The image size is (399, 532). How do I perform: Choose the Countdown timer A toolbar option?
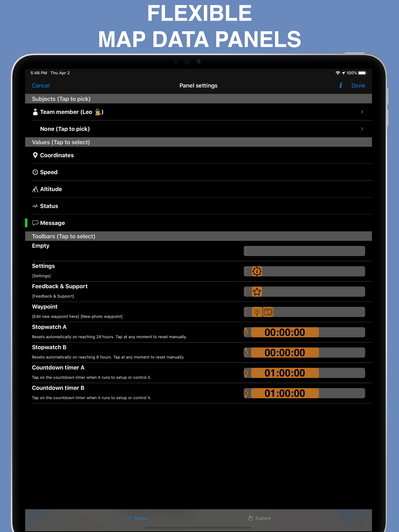click(x=199, y=373)
